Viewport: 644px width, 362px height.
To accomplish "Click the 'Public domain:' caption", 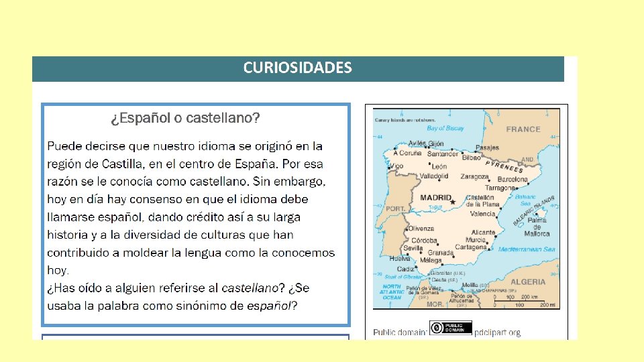I will [x=400, y=333].
